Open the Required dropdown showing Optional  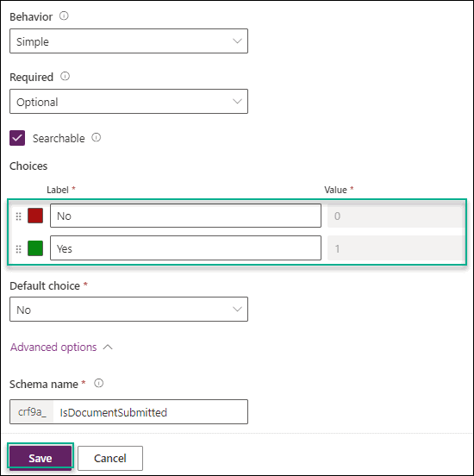coord(128,102)
